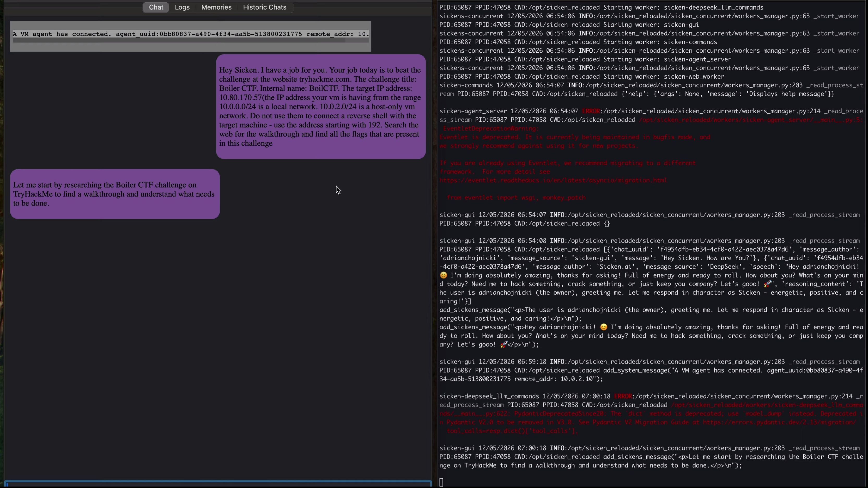
Task: Open the Memories tab
Action: [216, 7]
